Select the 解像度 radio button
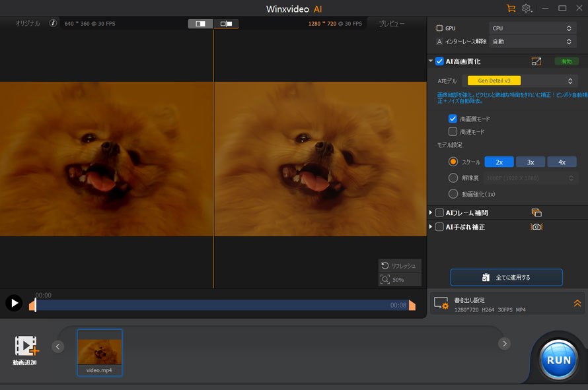Viewport: 588px width, 390px height. pyautogui.click(x=453, y=178)
